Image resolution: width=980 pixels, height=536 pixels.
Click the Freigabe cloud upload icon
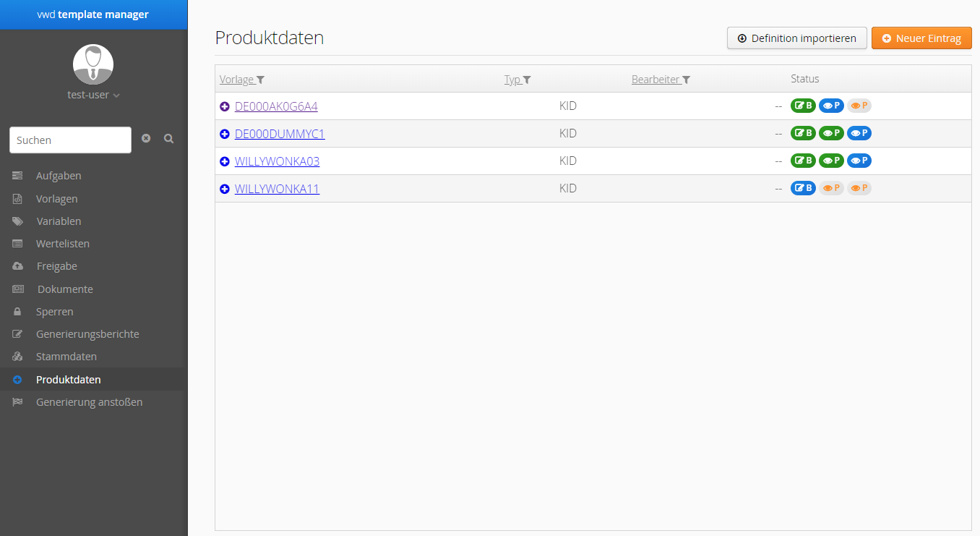tap(18, 266)
